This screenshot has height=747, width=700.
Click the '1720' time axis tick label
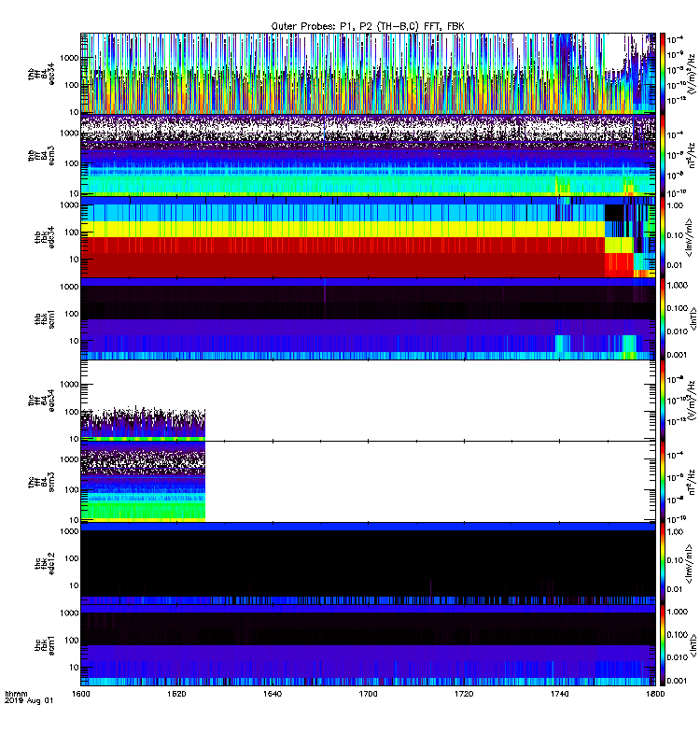[464, 694]
